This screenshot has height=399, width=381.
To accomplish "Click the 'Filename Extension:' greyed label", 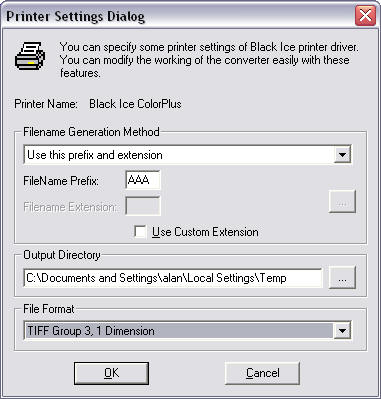I will (70, 207).
